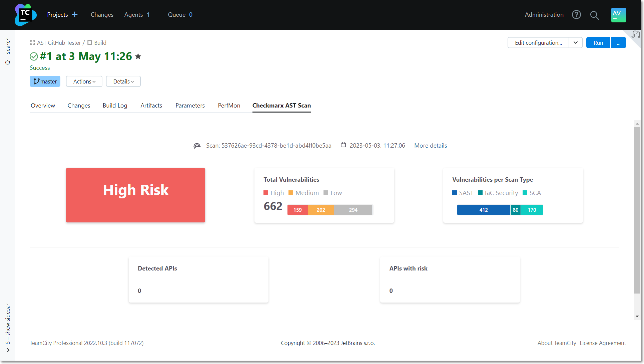Screen dimensions: 644x364
Task: Click the orange Medium legend swatch
Action: click(291, 193)
